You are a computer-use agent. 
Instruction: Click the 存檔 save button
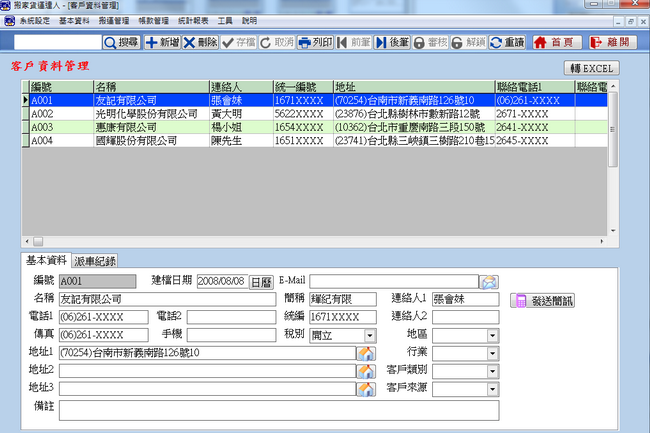pyautogui.click(x=238, y=42)
